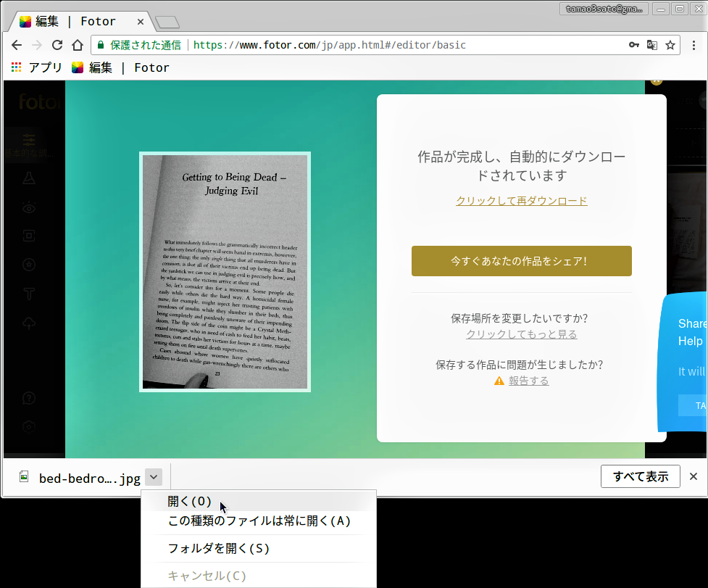
Task: Close the 編集 | Fotor tab
Action: tap(141, 22)
